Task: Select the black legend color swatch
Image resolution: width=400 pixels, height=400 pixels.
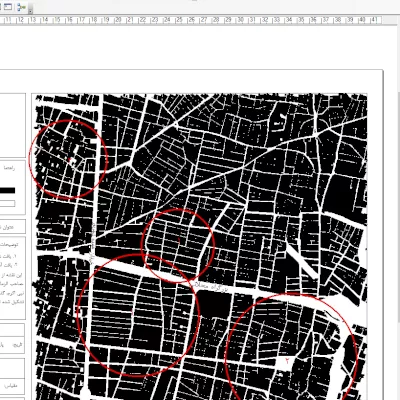Action: coord(7,191)
